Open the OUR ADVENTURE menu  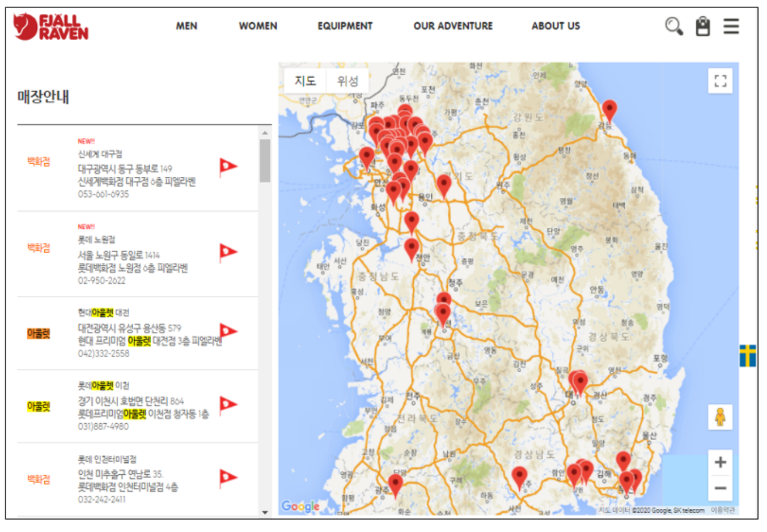pos(453,26)
